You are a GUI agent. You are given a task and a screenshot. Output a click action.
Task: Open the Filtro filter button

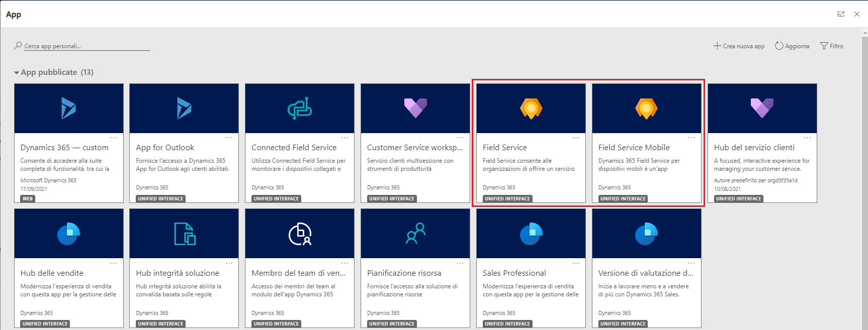click(832, 46)
